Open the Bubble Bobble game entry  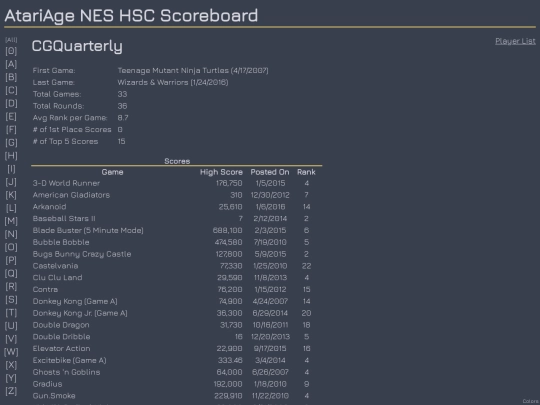coord(61,242)
